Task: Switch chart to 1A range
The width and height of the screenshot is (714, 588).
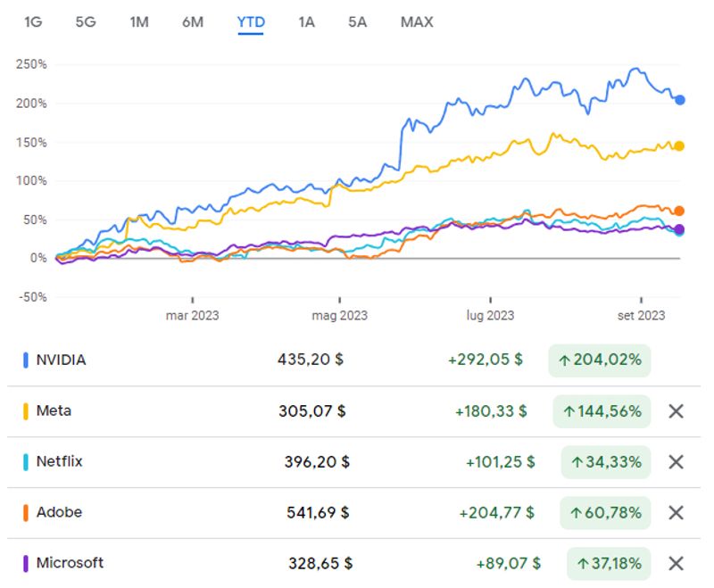Action: tap(306, 22)
